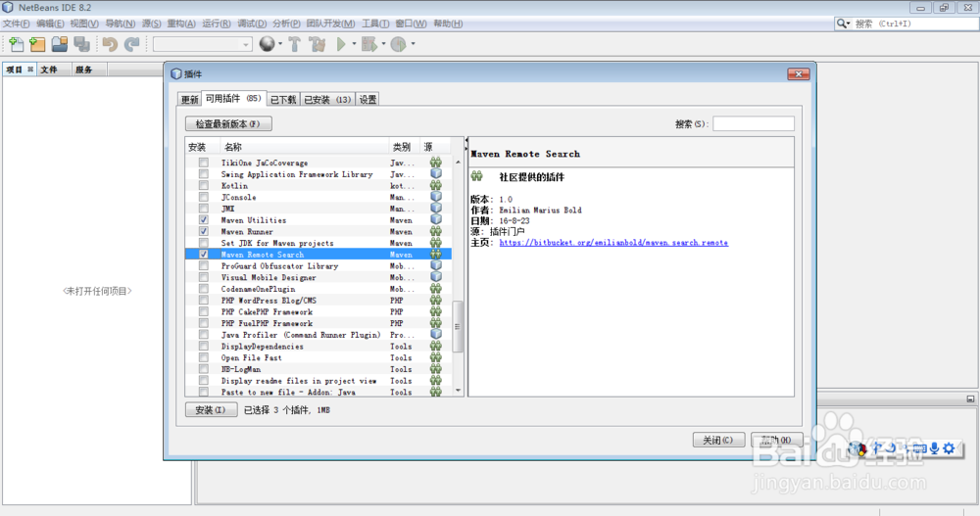Uncheck the Maven Utilities checkbox

click(x=204, y=220)
